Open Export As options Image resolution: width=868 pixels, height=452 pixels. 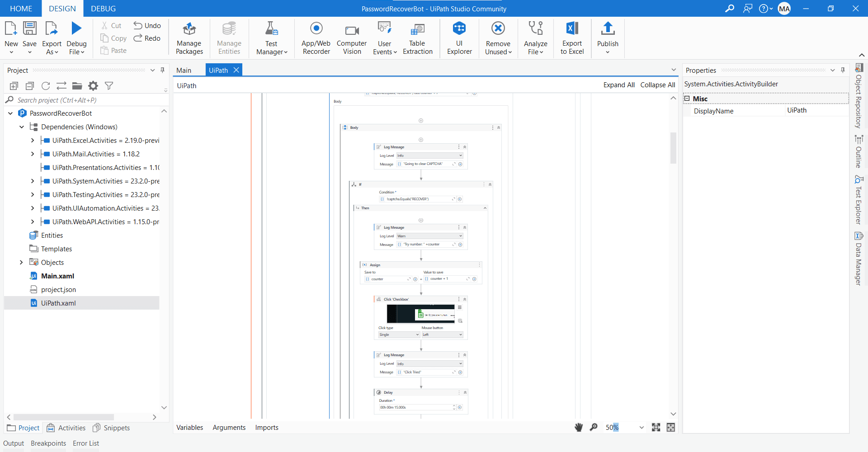(52, 38)
